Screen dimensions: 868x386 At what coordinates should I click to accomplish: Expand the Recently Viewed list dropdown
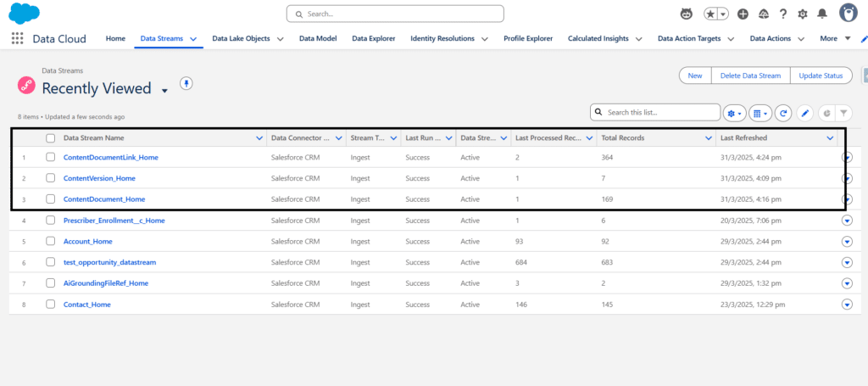[164, 89]
